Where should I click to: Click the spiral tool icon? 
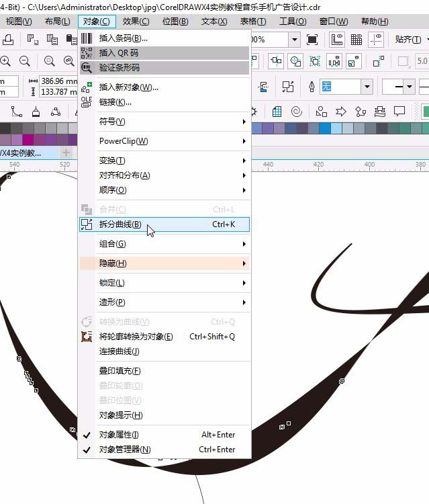point(296,112)
